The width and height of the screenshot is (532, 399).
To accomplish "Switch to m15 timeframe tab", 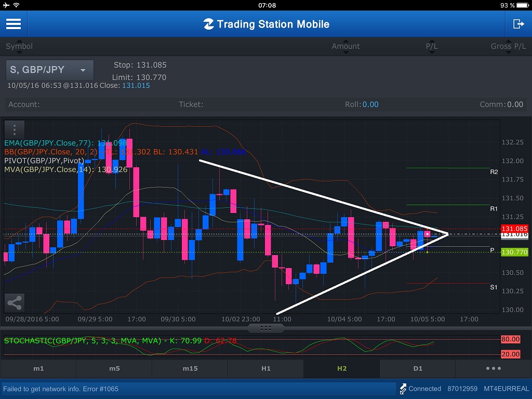I will [x=190, y=368].
